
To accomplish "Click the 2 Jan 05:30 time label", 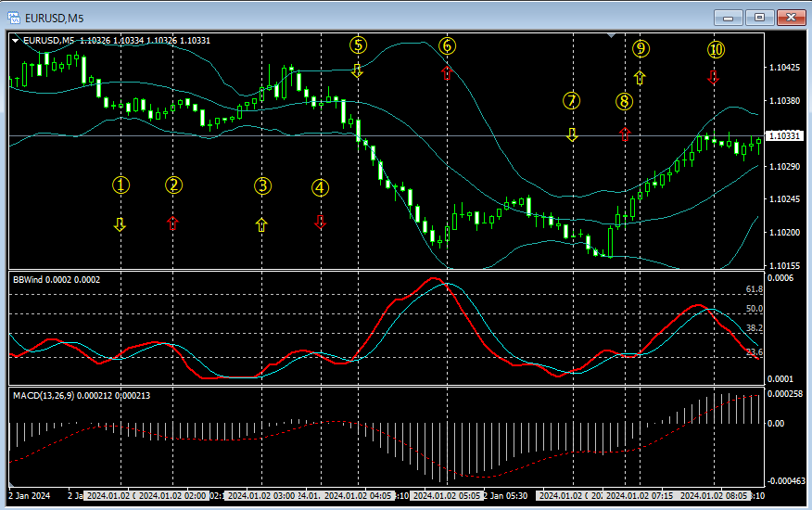I will pyautogui.click(x=505, y=495).
